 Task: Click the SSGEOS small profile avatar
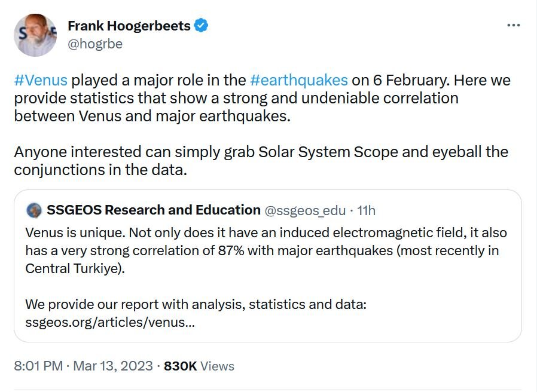point(34,210)
